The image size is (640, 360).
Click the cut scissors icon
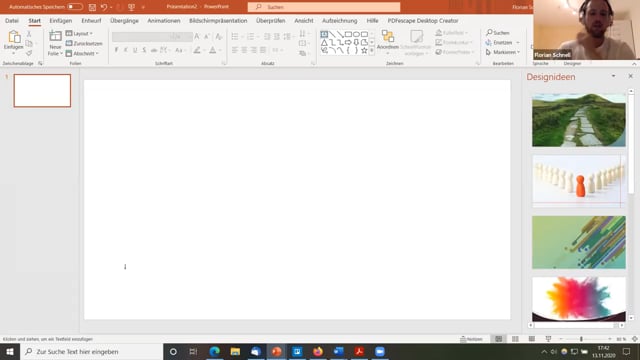click(29, 34)
